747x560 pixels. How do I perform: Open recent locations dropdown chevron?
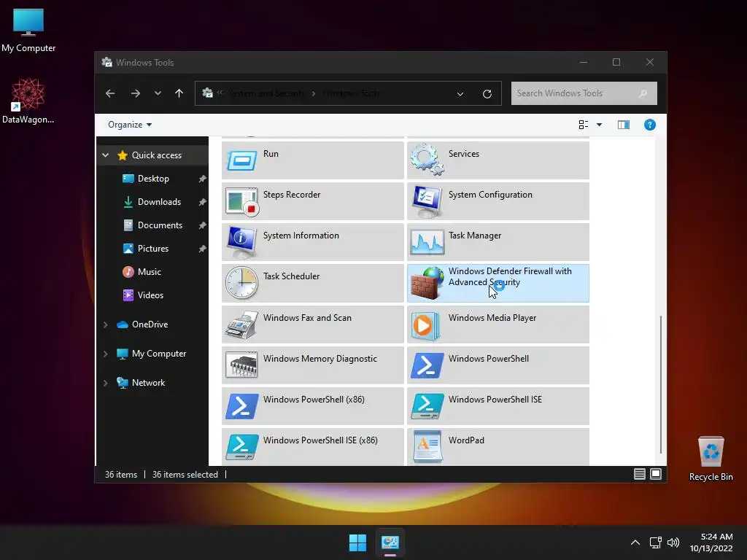coord(158,93)
